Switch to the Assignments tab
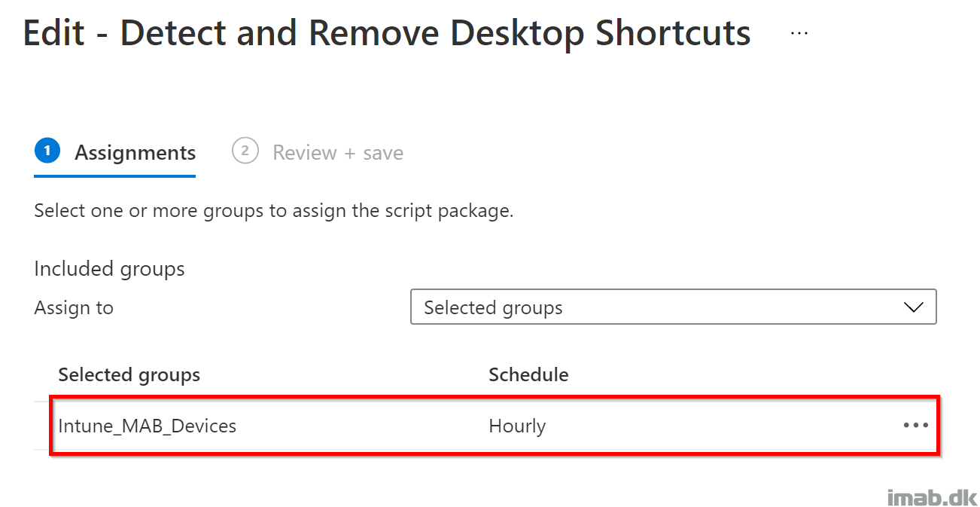This screenshot has width=980, height=507. (115, 153)
